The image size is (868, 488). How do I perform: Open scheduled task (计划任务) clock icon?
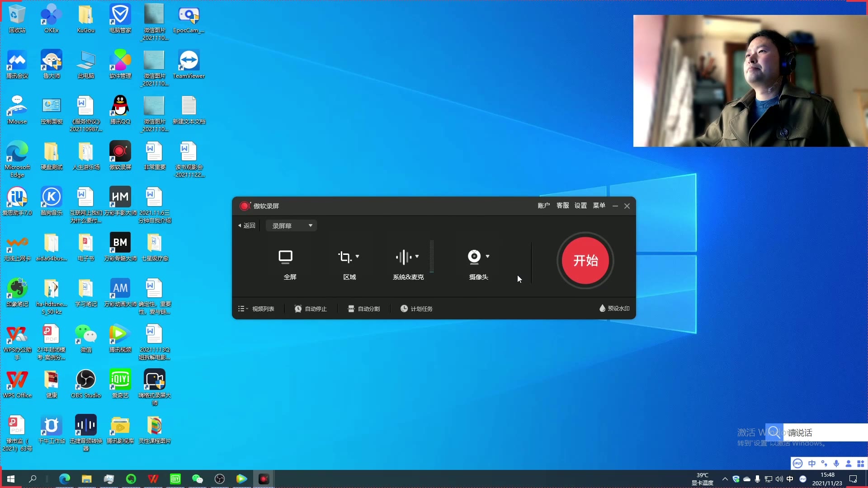404,309
